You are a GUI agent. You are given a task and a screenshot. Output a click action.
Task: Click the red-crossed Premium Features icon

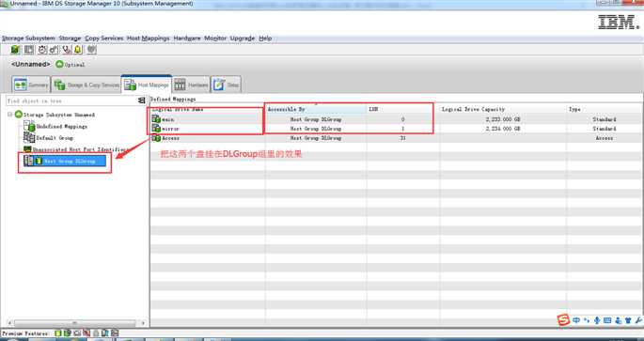point(86,333)
